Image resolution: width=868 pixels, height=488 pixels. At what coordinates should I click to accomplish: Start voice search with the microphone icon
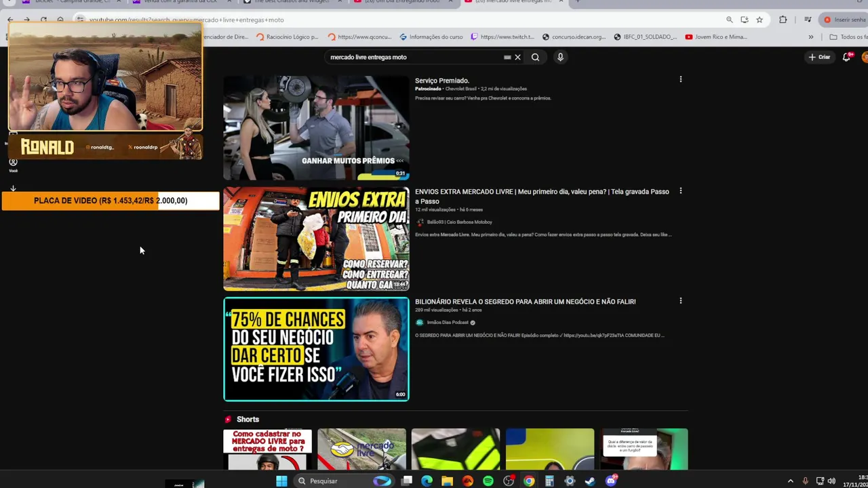pos(560,57)
